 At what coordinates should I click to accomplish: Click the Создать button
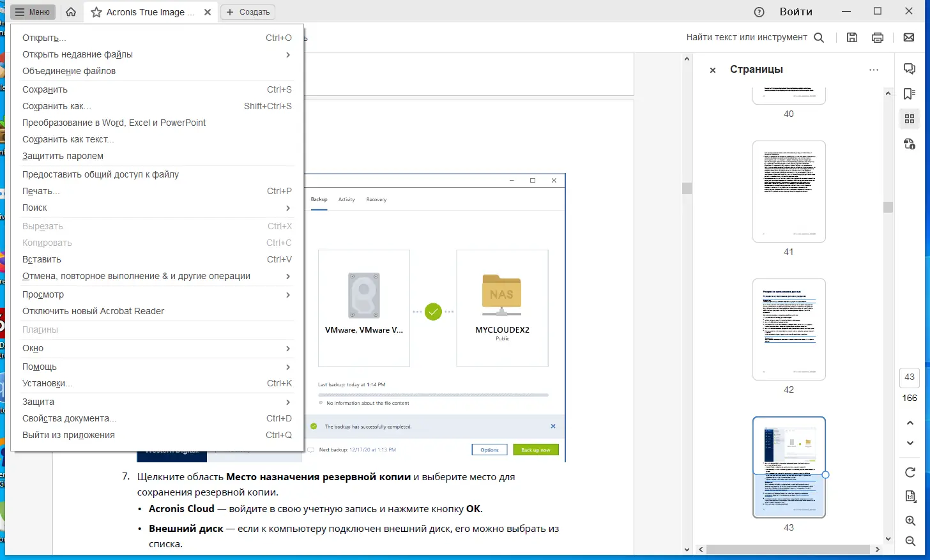click(x=248, y=12)
